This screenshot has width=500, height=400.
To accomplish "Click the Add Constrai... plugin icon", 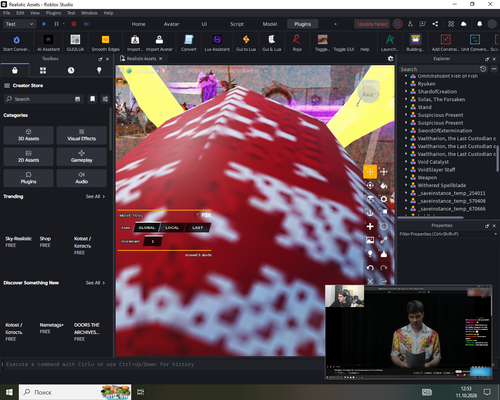I will tap(446, 43).
